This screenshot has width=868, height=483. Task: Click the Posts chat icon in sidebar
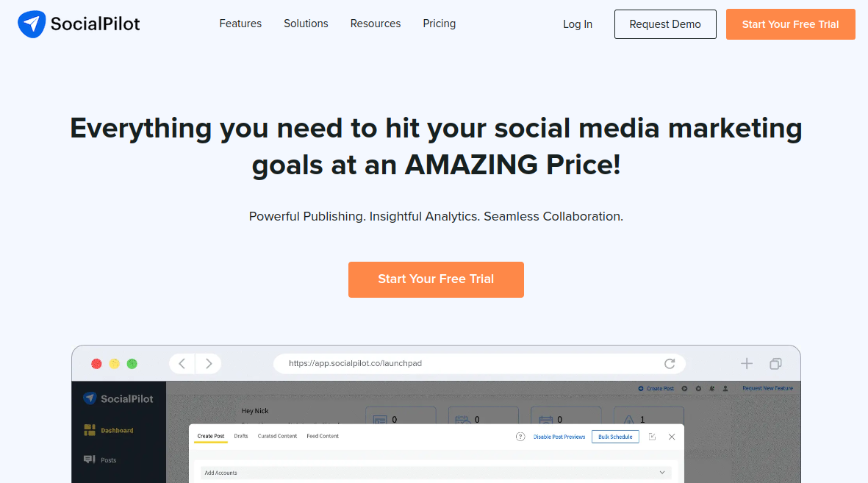pos(90,459)
